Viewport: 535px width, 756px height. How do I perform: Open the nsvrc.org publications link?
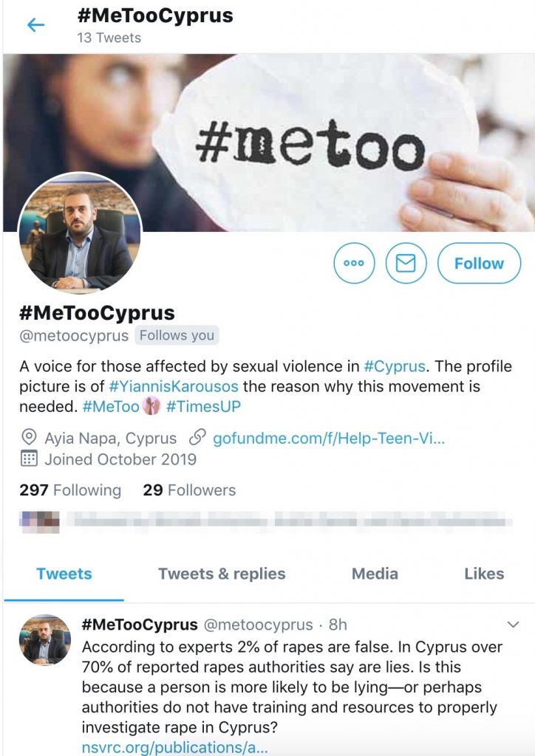pos(174,747)
